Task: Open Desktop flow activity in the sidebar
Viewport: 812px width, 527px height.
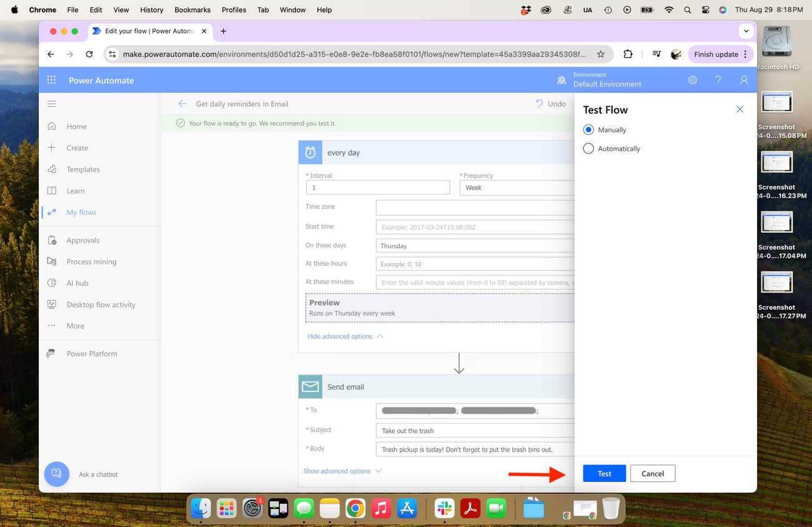Action: click(99, 305)
